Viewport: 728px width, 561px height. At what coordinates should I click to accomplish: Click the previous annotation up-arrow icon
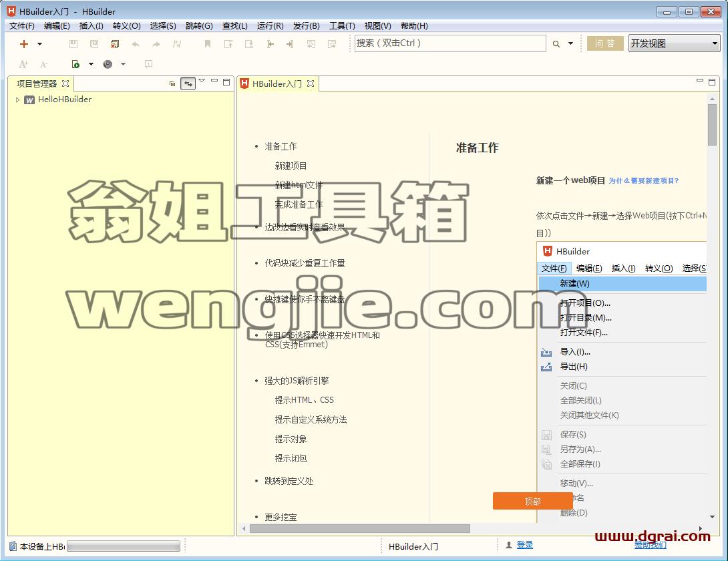click(228, 44)
